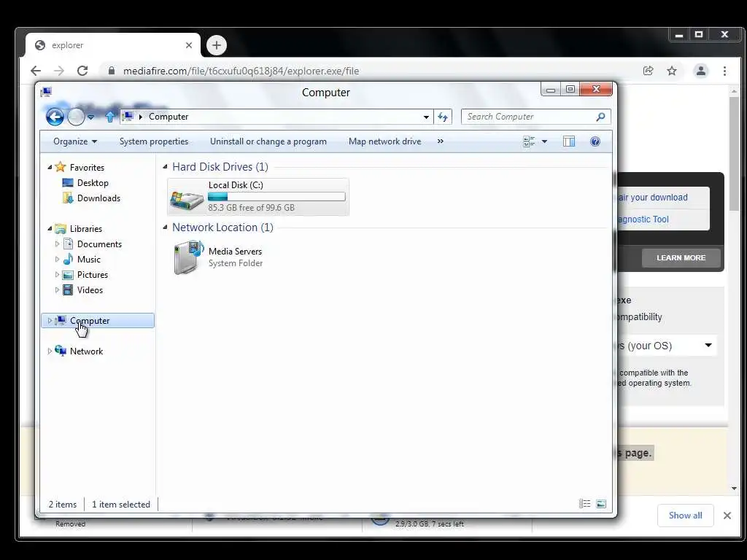Viewport: 747px width, 560px height.
Task: Click '1 item selected' status text
Action: click(x=120, y=505)
